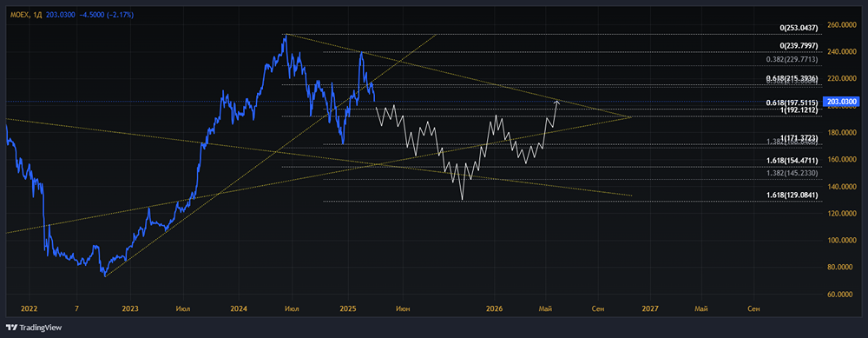Open the TradingView logo link
The height and width of the screenshot is (338, 868).
click(x=34, y=328)
